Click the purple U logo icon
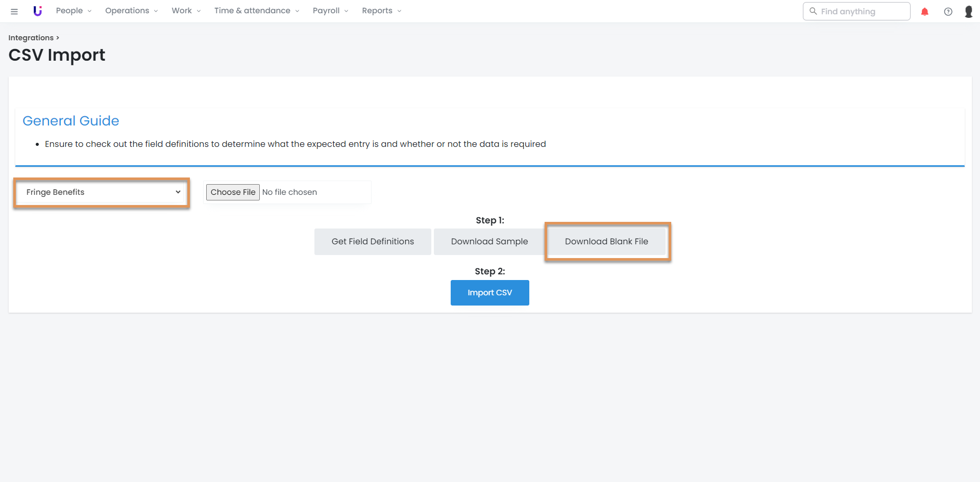The height and width of the screenshot is (482, 980). pyautogui.click(x=37, y=11)
